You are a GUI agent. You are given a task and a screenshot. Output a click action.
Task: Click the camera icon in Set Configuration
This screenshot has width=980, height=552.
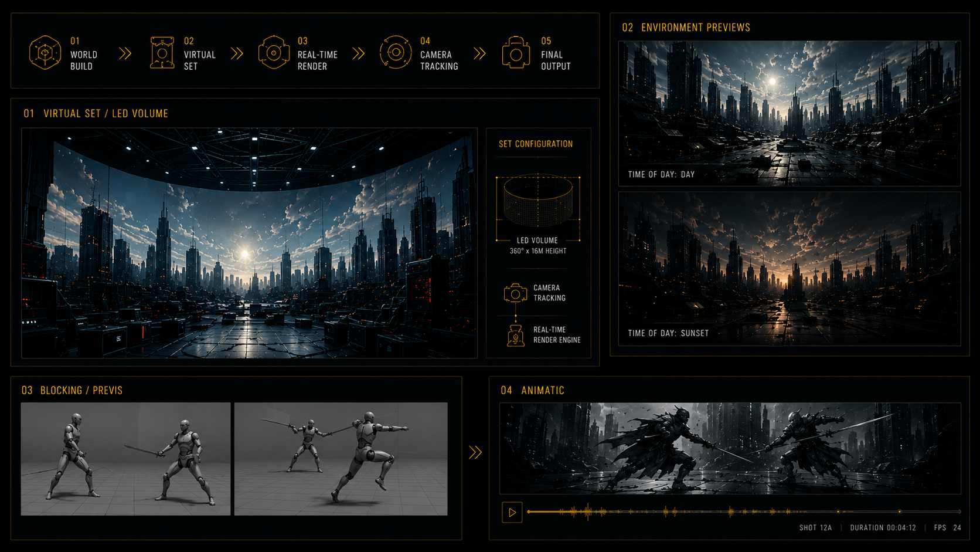coord(515,293)
